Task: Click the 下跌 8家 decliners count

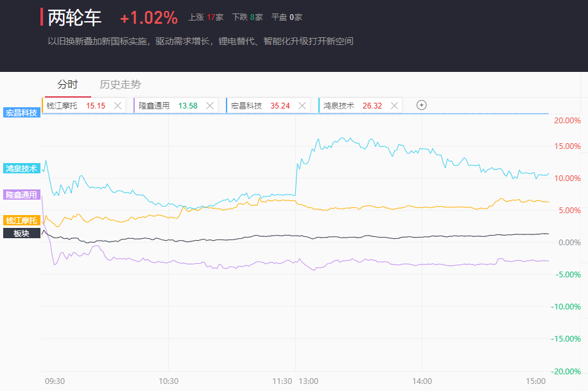Action: (247, 17)
